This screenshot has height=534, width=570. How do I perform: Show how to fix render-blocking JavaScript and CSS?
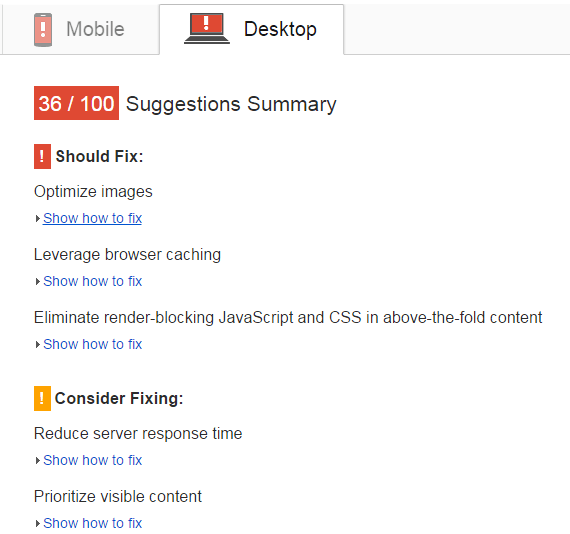pyautogui.click(x=92, y=344)
